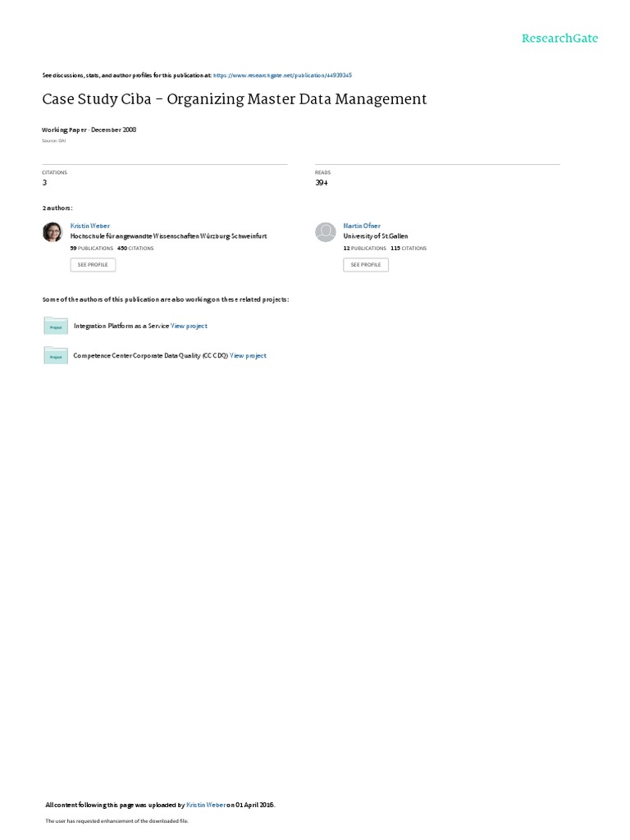Click Integration Platform project folder icon
Image resolution: width=630 pixels, height=840 pixels.
point(56,326)
